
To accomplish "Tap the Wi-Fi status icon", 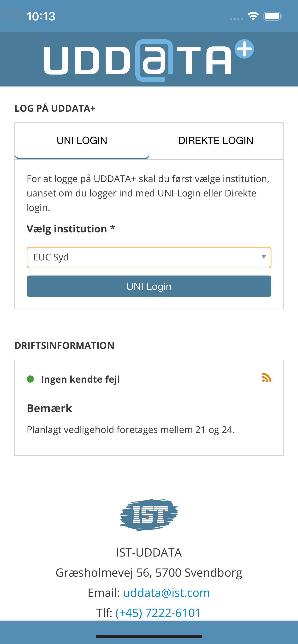I will (253, 16).
